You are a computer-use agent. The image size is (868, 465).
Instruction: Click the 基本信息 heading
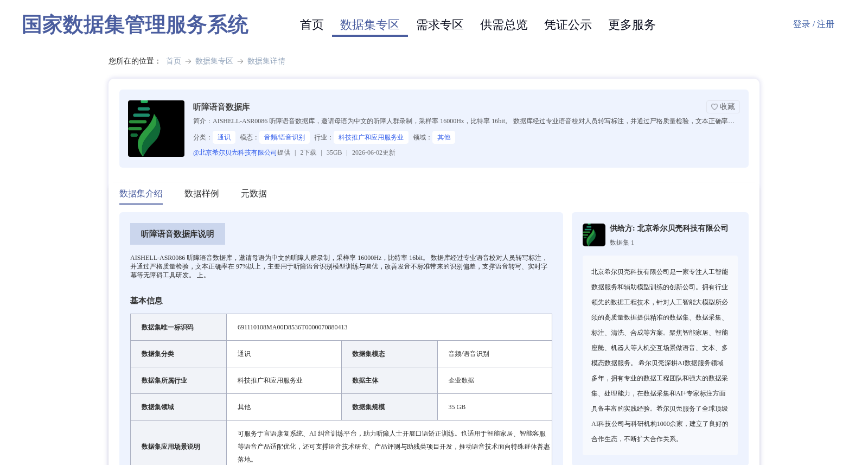146,301
